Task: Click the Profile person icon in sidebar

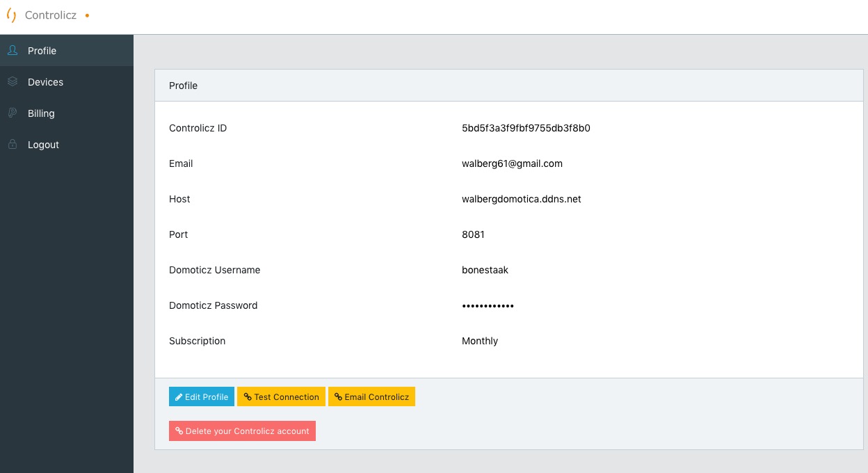Action: (x=13, y=50)
